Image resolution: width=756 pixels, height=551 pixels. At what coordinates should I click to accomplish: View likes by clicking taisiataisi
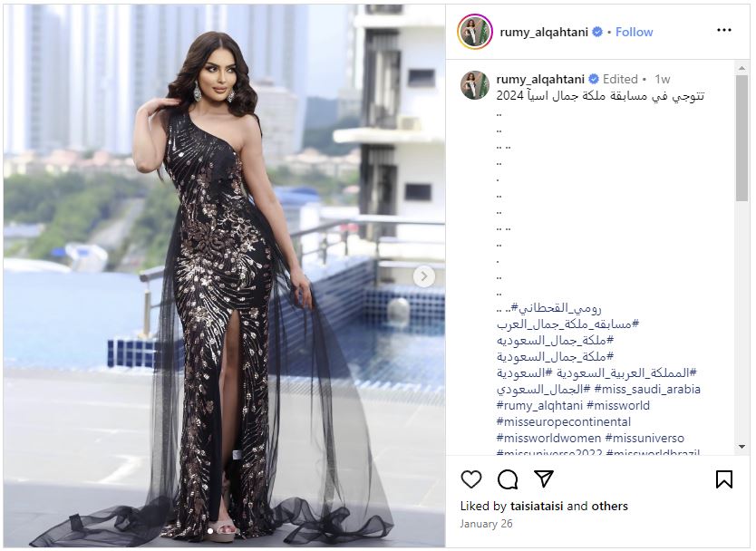[537, 506]
